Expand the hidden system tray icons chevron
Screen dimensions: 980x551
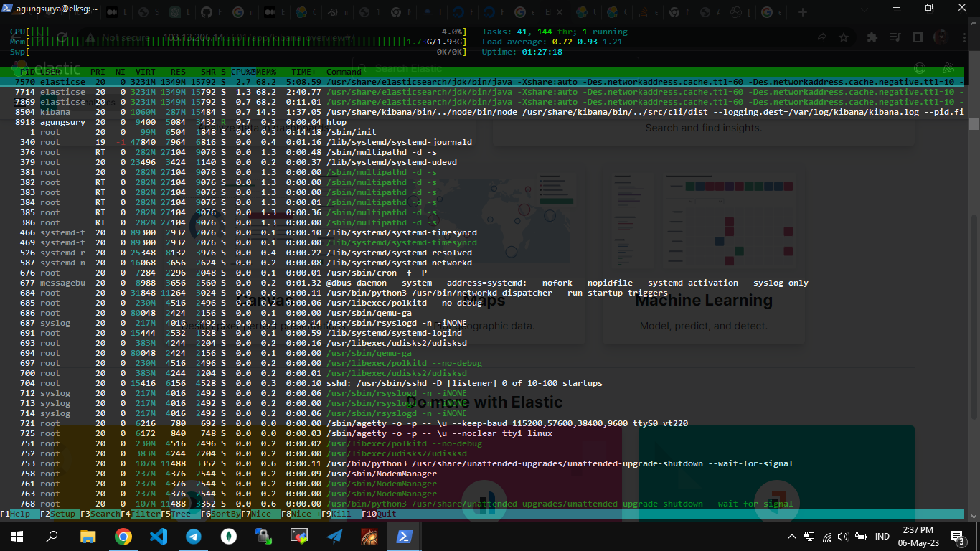point(792,537)
